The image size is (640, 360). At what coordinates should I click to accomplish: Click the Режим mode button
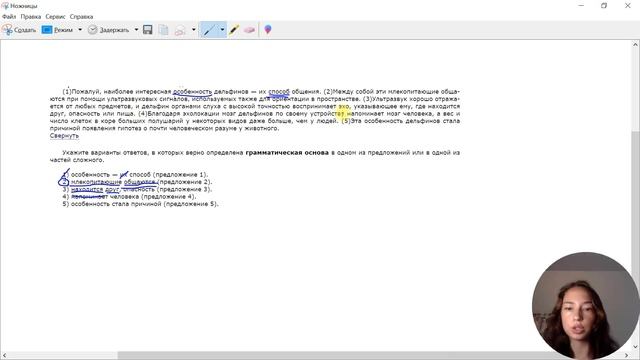pyautogui.click(x=58, y=30)
